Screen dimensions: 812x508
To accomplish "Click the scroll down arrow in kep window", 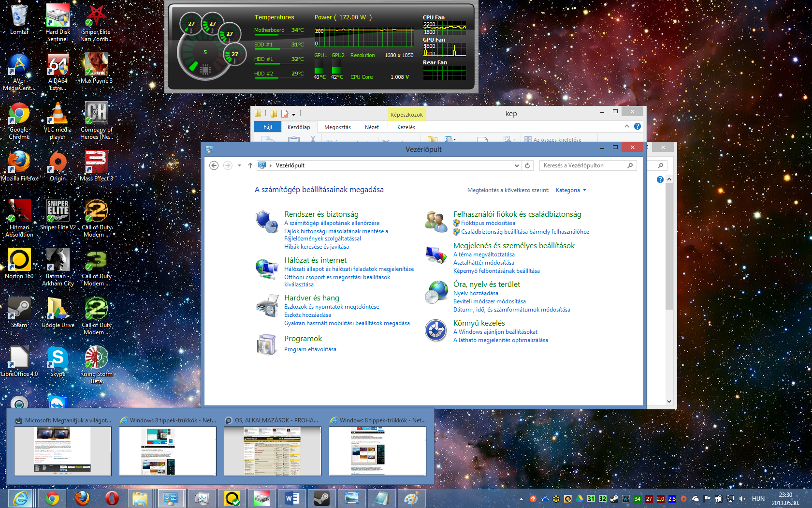I will click(669, 401).
